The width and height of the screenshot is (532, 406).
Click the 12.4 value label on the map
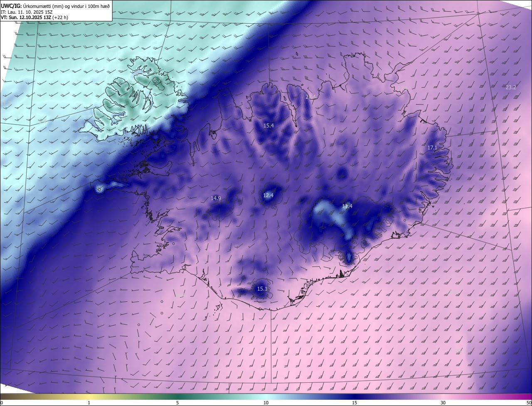coord(268,195)
